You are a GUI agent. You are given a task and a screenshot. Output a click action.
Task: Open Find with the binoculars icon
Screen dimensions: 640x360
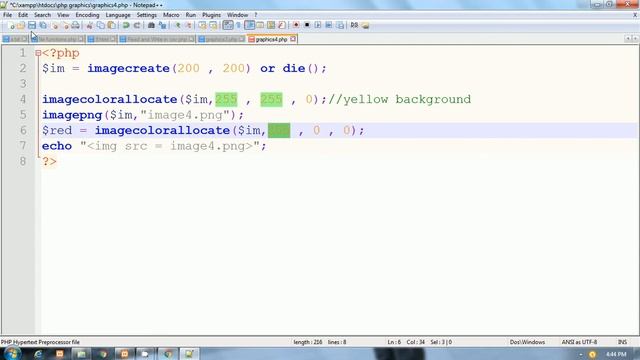151,25
